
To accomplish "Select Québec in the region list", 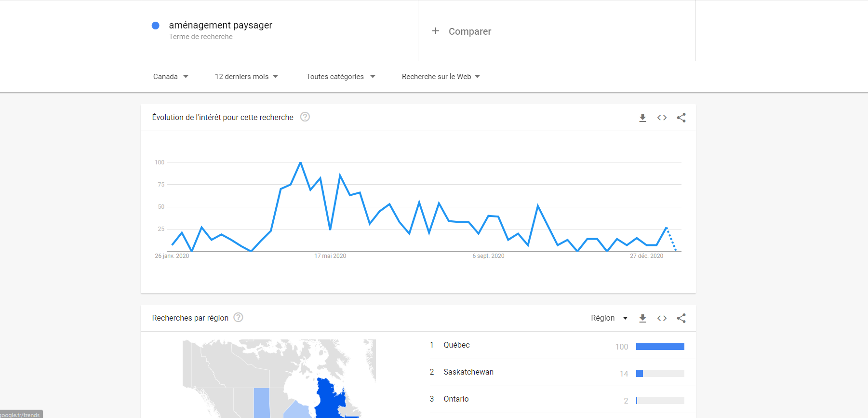I will point(456,345).
